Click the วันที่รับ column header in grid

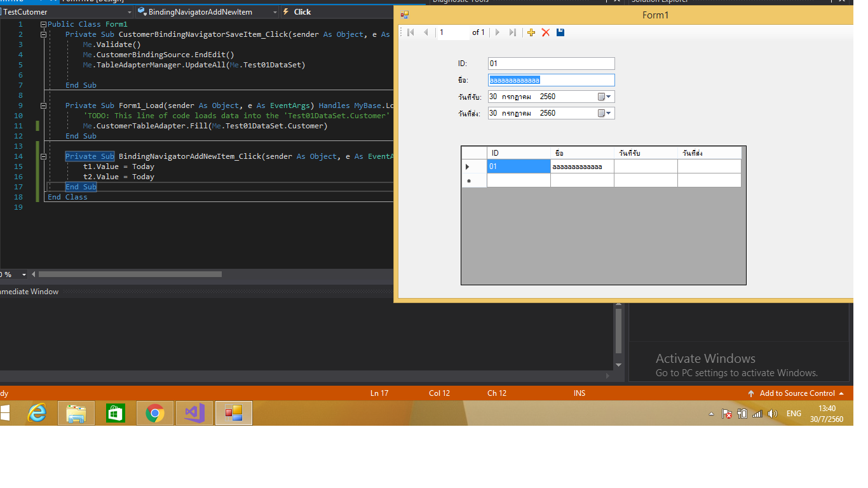[646, 153]
